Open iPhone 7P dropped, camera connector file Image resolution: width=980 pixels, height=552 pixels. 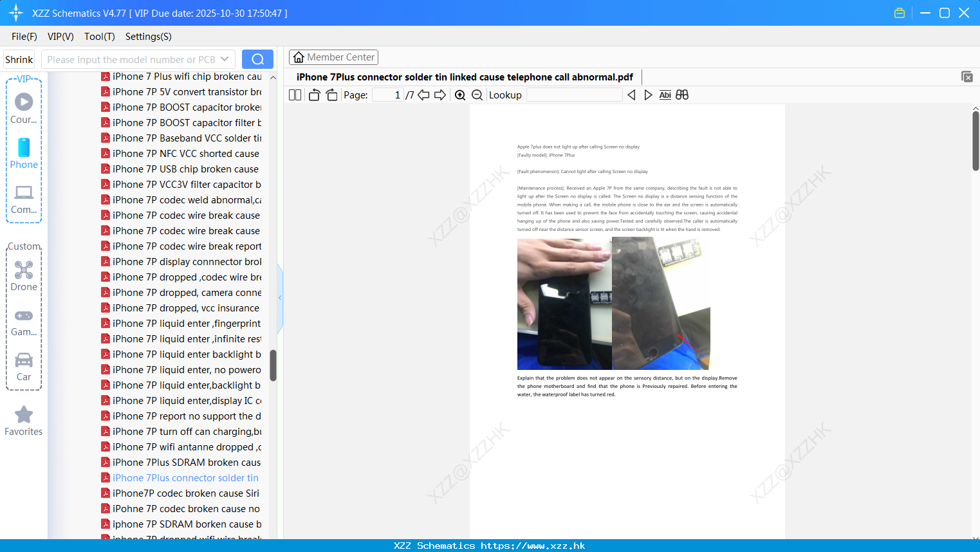181,293
